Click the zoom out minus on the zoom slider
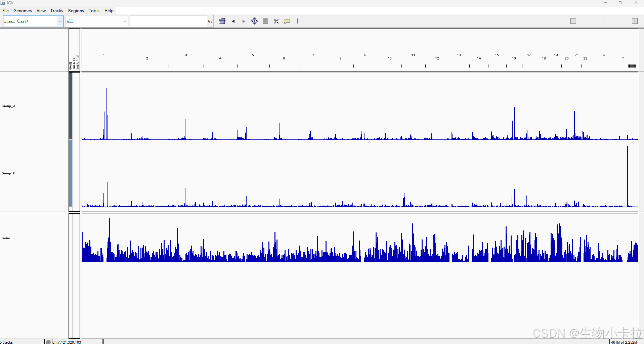This screenshot has width=644, height=344. point(573,21)
